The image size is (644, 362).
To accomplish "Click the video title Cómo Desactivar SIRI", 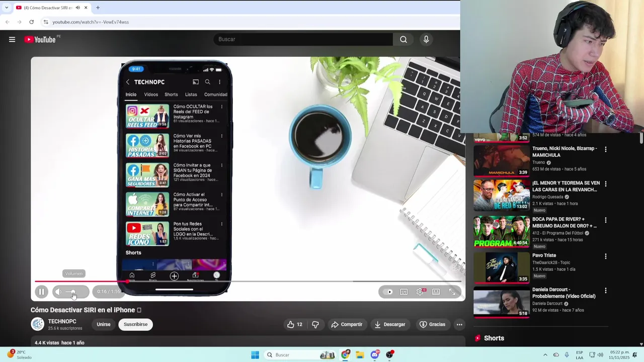I will tap(86, 310).
